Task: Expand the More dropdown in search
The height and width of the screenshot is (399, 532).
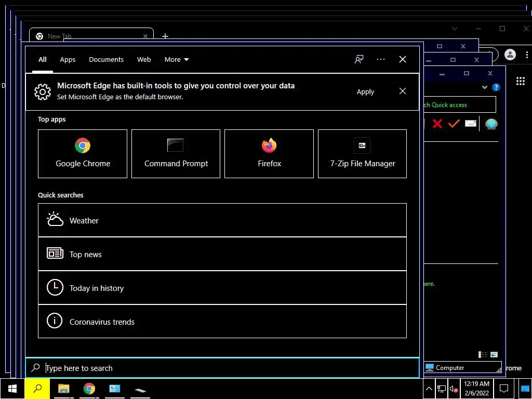Action: click(177, 60)
